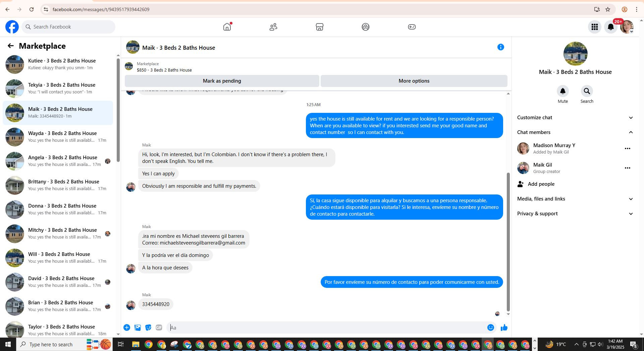Expand Media, files and links section

575,199
